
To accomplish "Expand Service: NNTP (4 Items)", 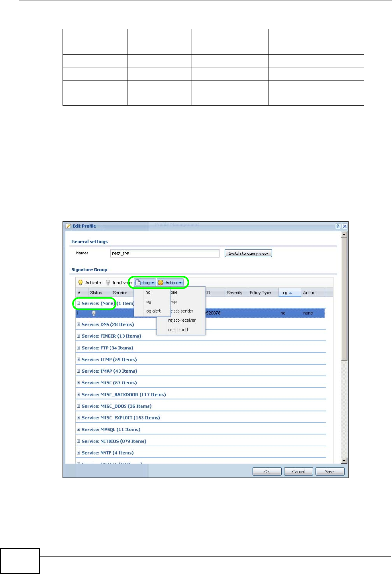I will click(x=78, y=453).
